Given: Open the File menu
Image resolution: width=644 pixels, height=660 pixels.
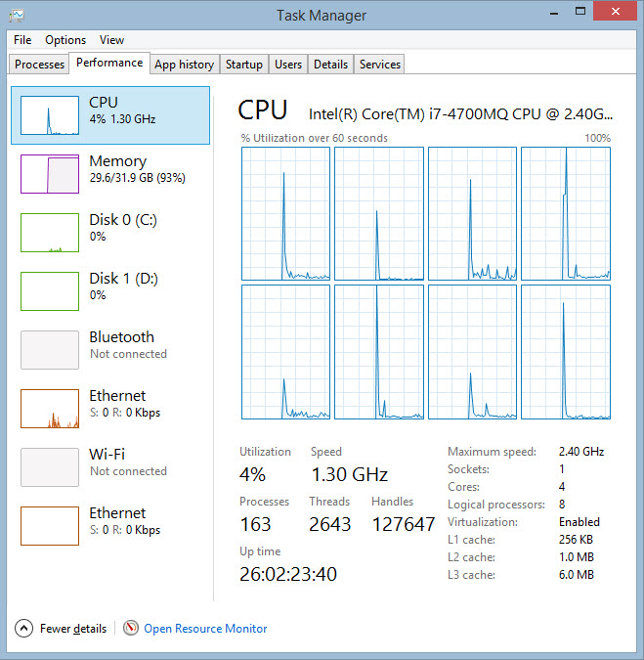Looking at the screenshot, I should 22,40.
